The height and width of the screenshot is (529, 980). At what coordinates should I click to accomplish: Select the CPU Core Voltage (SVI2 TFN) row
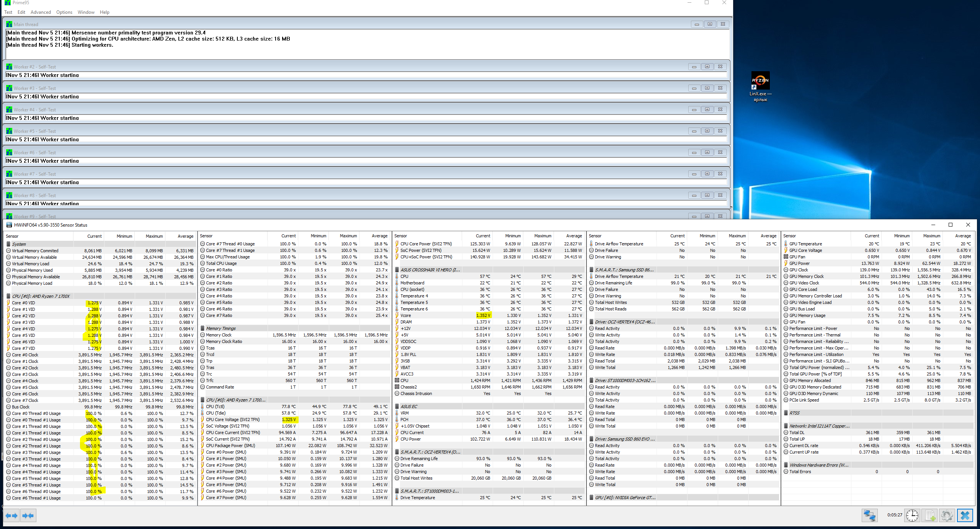[x=232, y=420]
